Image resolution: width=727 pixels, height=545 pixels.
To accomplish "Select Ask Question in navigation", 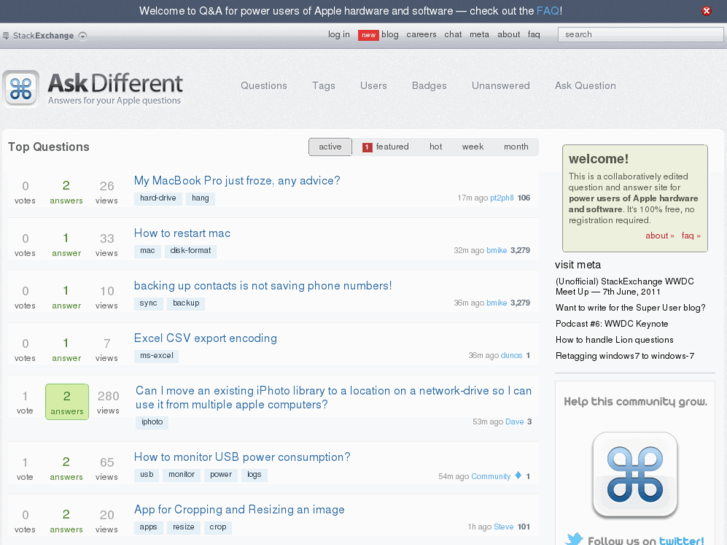I will point(585,86).
